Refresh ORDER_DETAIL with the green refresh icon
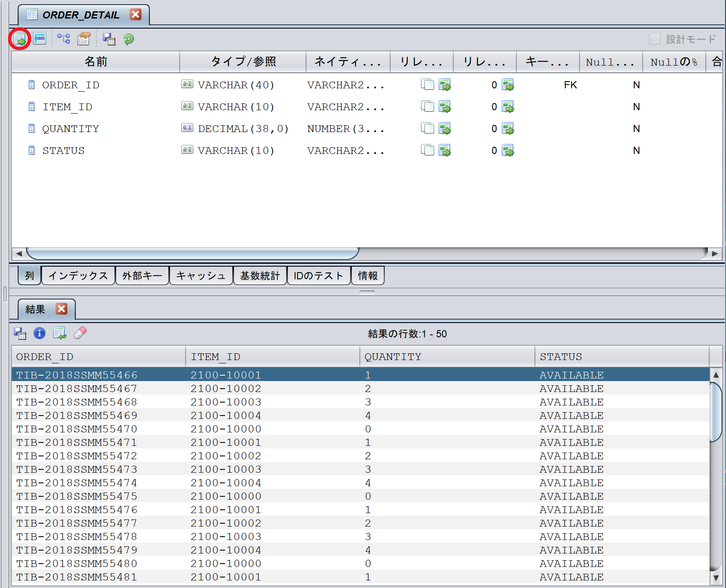The image size is (726, 588). [x=128, y=39]
